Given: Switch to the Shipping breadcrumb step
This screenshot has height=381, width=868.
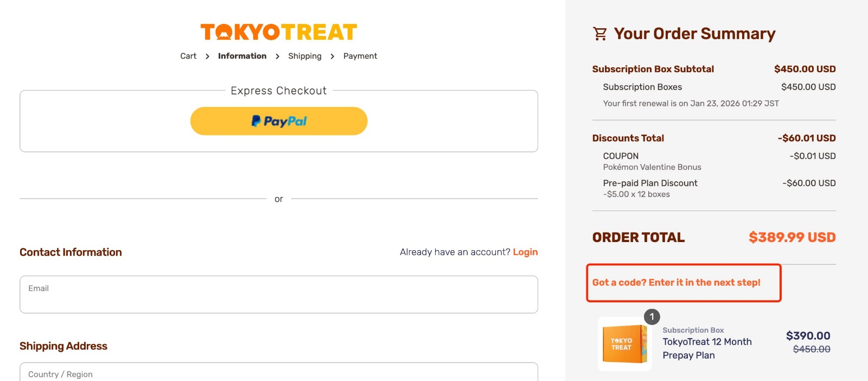Looking at the screenshot, I should pyautogui.click(x=304, y=55).
